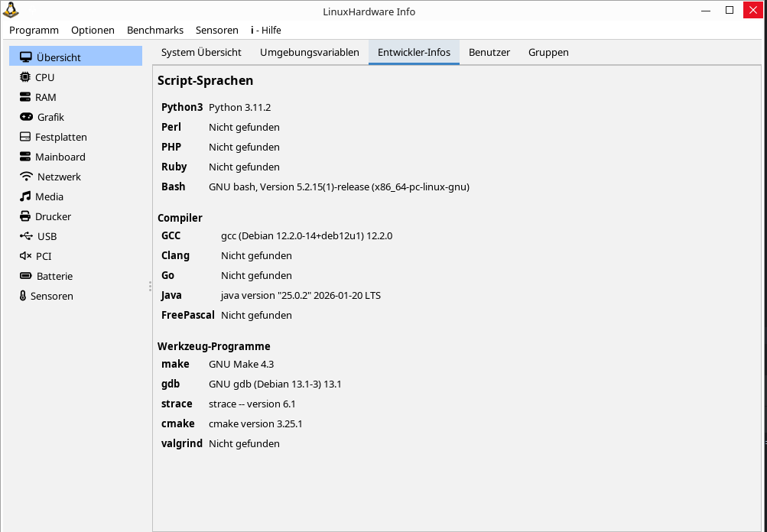This screenshot has height=532, width=767.
Task: Click the Drucker printer icon
Action: coord(25,216)
